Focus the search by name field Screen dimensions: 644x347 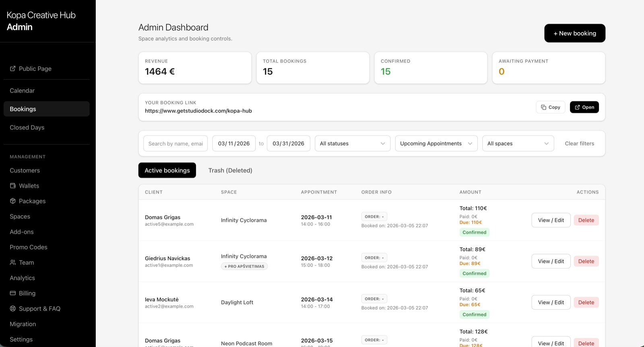pos(175,144)
